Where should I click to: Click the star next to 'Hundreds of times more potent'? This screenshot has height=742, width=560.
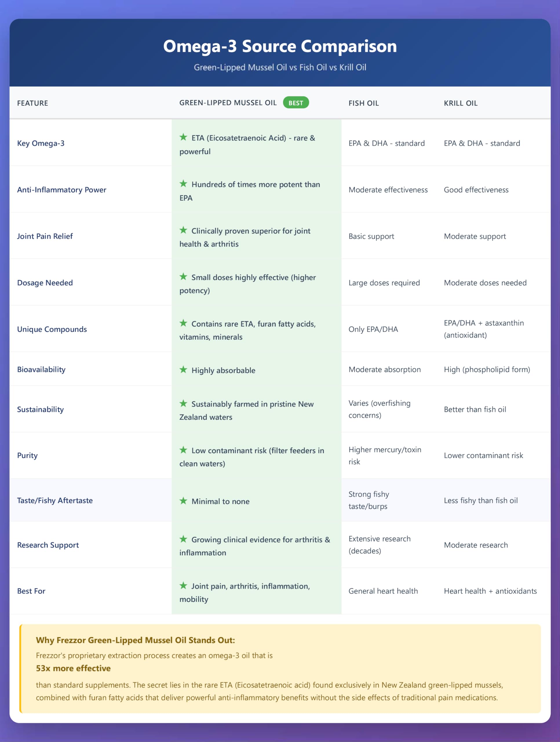183,183
